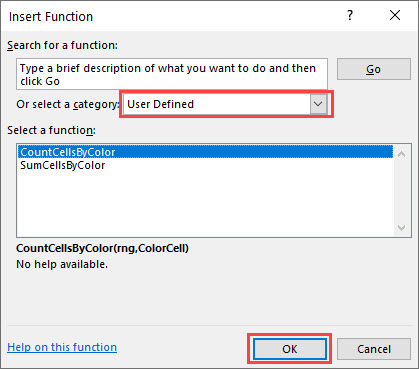Screen dimensions: 419x369
Task: Click the Select a function label
Action: pos(51,130)
